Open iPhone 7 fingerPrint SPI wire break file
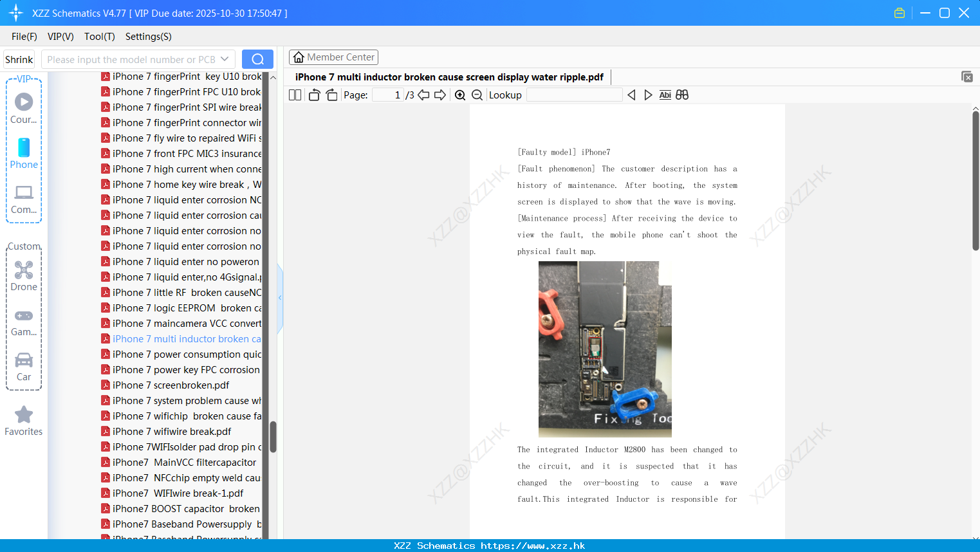Viewport: 980px width, 552px height. coord(181,107)
